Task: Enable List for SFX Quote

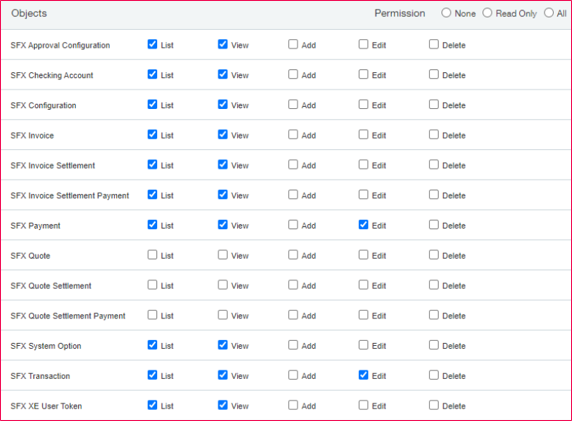Action: [152, 255]
